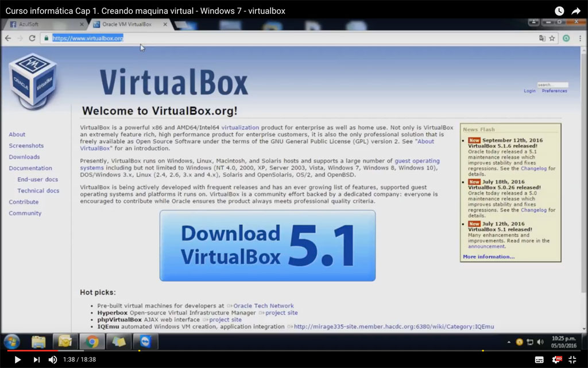Mute the YouTube video volume
588x368 pixels.
click(x=52, y=360)
